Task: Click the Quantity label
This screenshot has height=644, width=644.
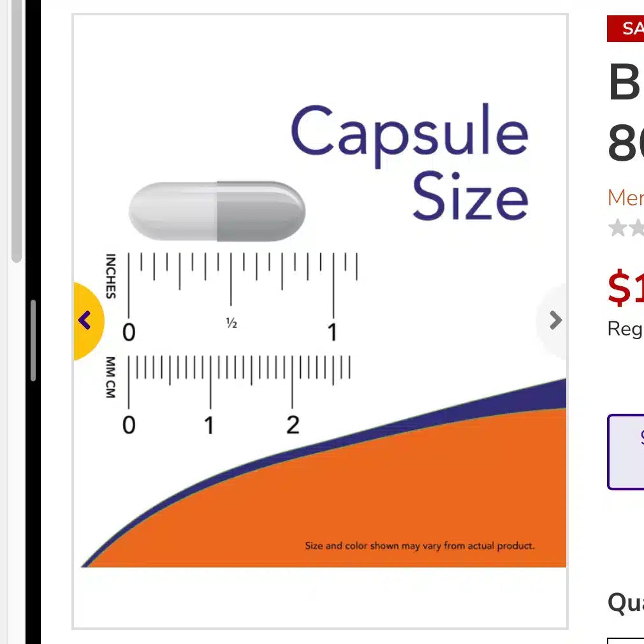Action: pos(626,603)
